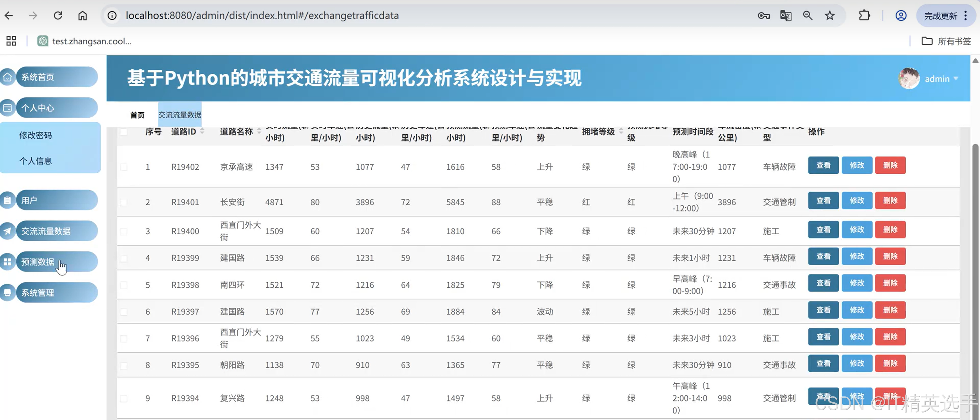
Task: Click the icon beside 系统管理
Action: point(8,292)
